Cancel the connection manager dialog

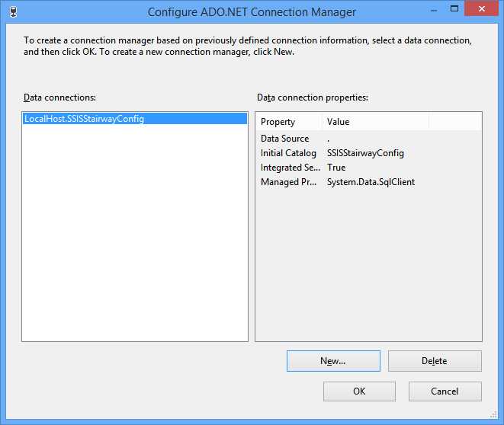445,391
